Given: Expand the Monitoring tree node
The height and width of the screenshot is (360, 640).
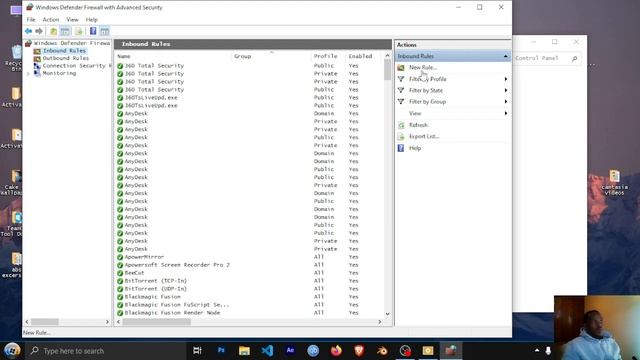Looking at the screenshot, I should 28,73.
